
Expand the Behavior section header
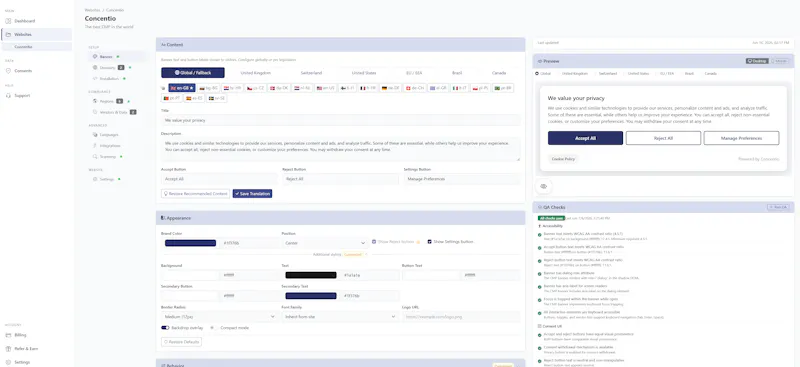click(340, 363)
